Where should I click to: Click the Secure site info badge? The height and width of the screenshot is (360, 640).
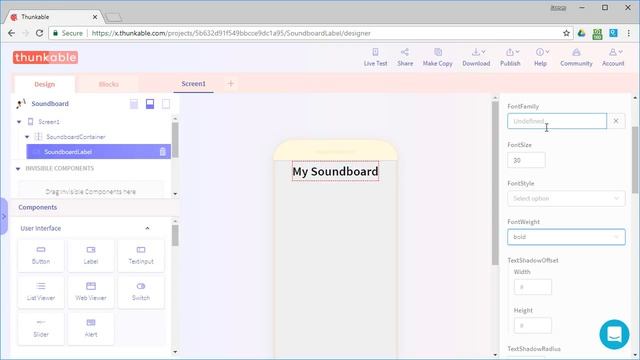pos(68,33)
